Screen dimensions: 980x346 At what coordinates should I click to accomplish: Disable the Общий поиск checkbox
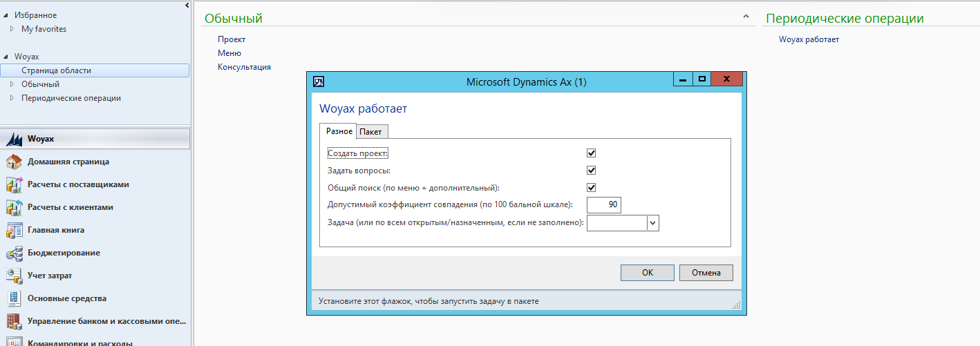(591, 188)
